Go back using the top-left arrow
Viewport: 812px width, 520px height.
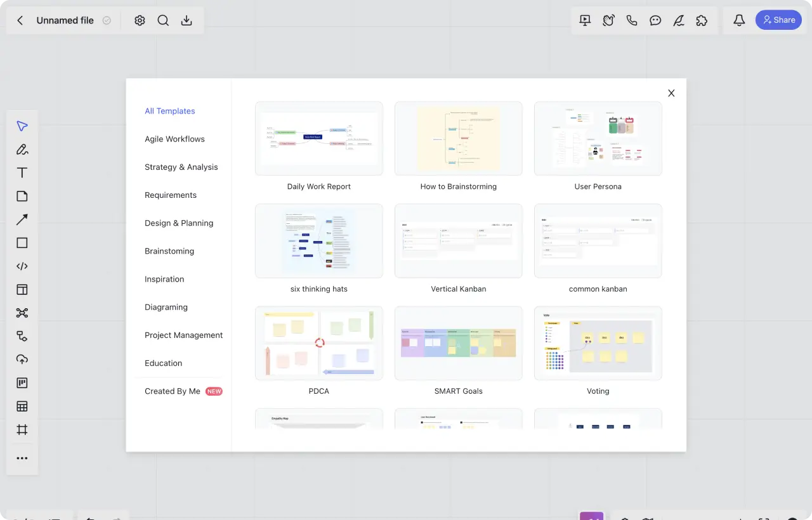pos(20,20)
